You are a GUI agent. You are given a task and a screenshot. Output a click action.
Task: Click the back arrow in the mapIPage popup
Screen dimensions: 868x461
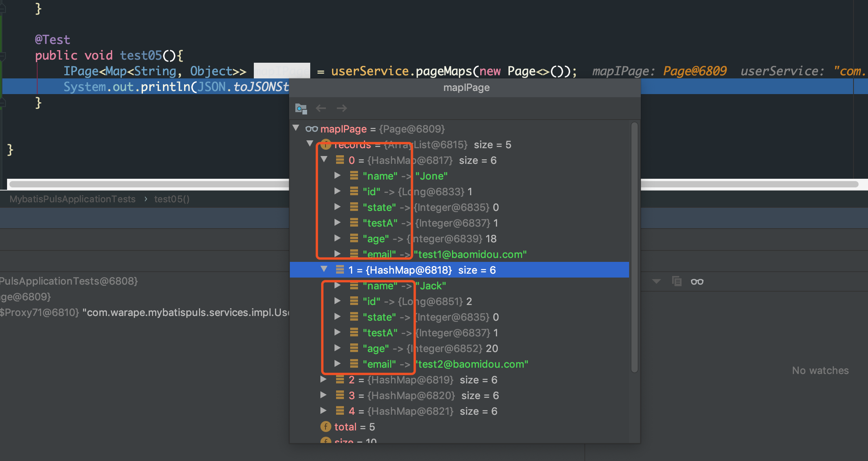[x=321, y=108]
